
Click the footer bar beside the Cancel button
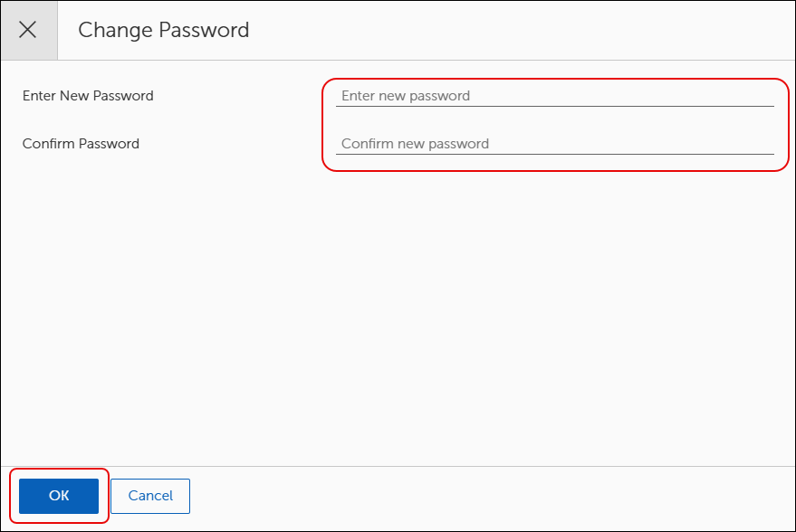coord(493,499)
